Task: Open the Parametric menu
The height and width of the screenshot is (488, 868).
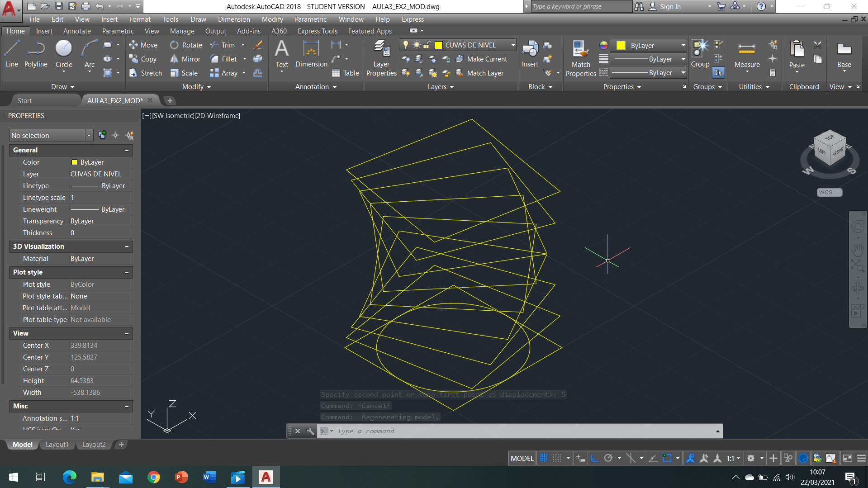Action: (x=310, y=19)
